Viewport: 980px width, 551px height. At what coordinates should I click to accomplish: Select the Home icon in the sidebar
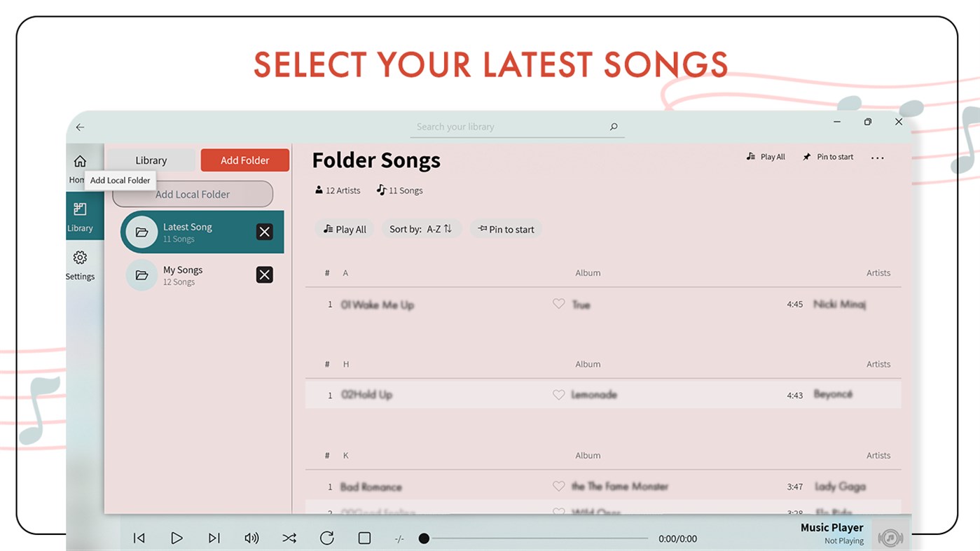(x=81, y=160)
